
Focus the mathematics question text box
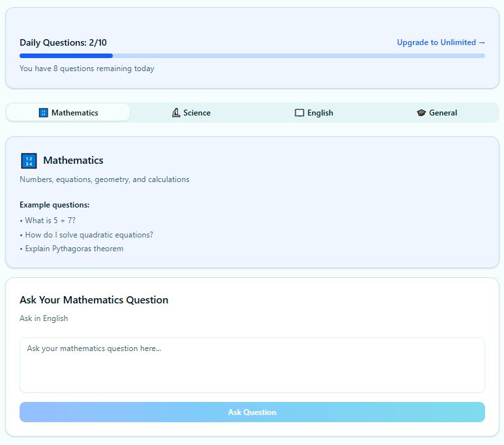tap(252, 365)
